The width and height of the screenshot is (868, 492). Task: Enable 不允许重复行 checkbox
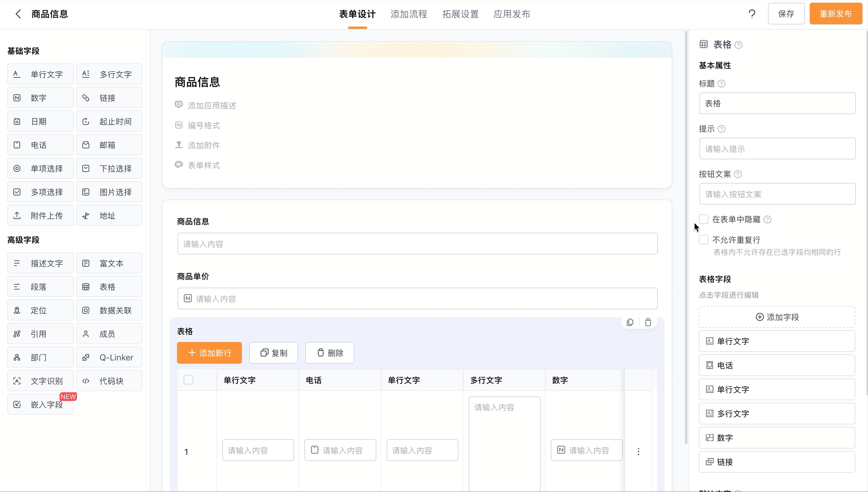(704, 240)
